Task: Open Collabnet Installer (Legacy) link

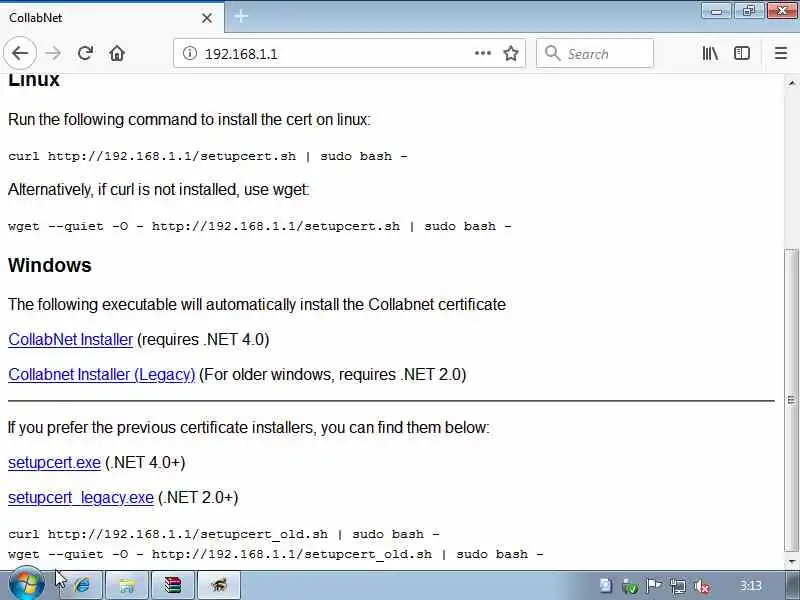Action: tap(102, 374)
